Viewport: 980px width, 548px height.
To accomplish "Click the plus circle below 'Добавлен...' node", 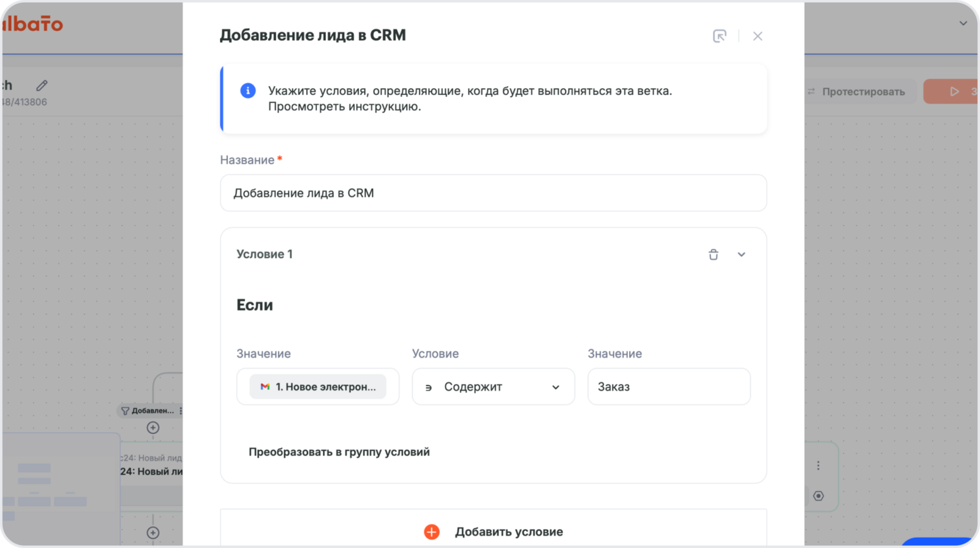I will pyautogui.click(x=153, y=428).
